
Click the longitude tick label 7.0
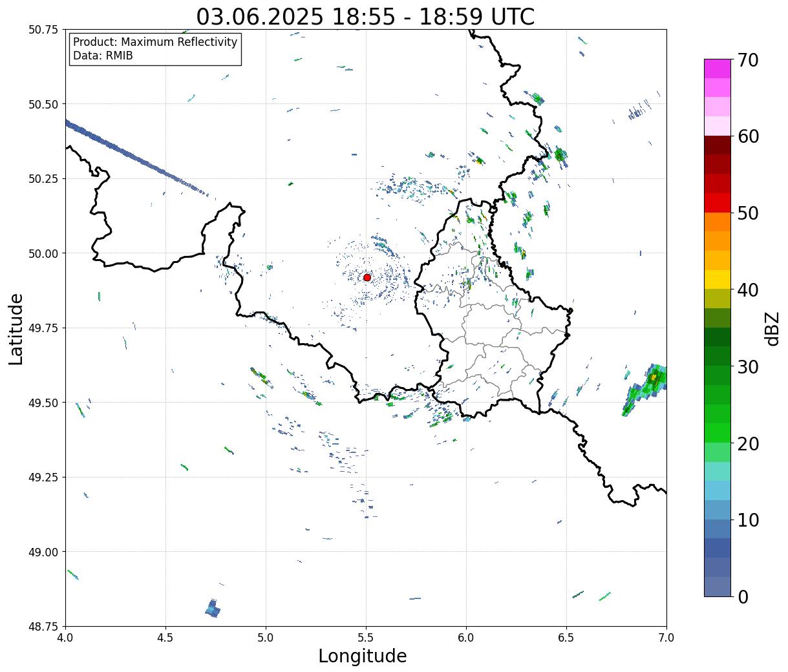click(x=666, y=637)
